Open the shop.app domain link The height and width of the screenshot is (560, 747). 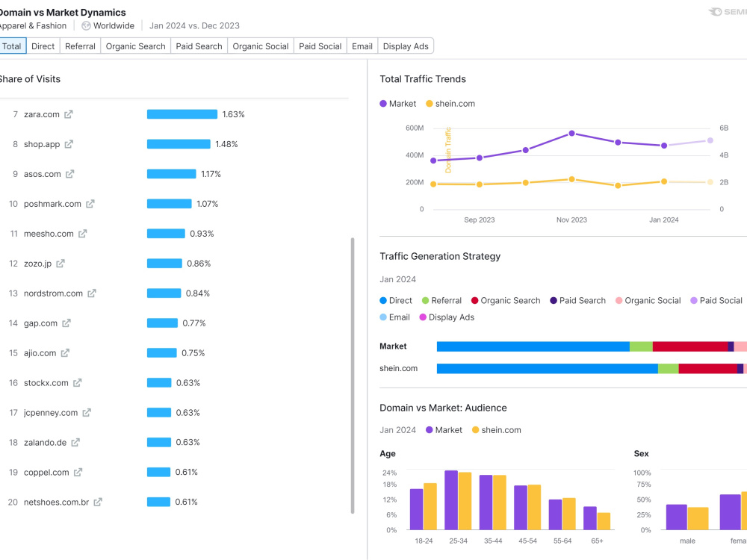(42, 144)
